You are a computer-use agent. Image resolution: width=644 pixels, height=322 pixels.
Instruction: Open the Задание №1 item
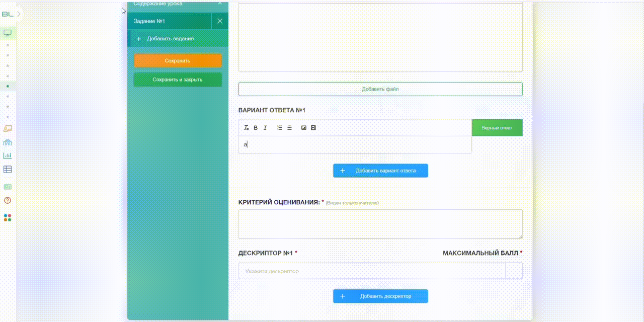[x=169, y=21]
